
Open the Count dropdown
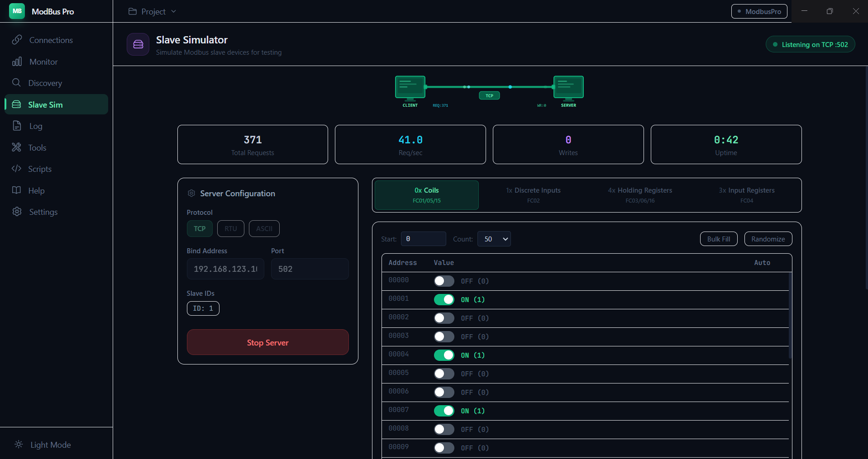pos(494,239)
